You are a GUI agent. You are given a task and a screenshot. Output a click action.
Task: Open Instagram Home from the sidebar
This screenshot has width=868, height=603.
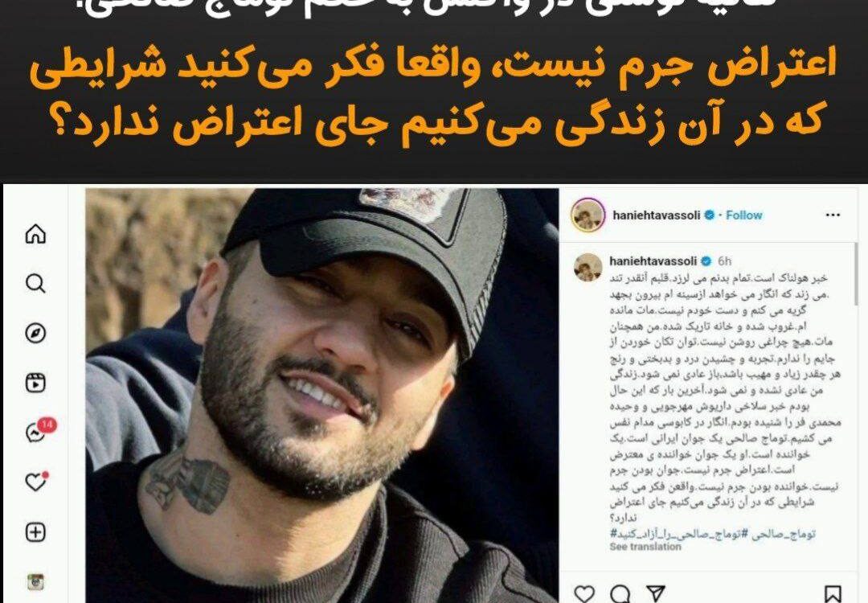pyautogui.click(x=35, y=234)
